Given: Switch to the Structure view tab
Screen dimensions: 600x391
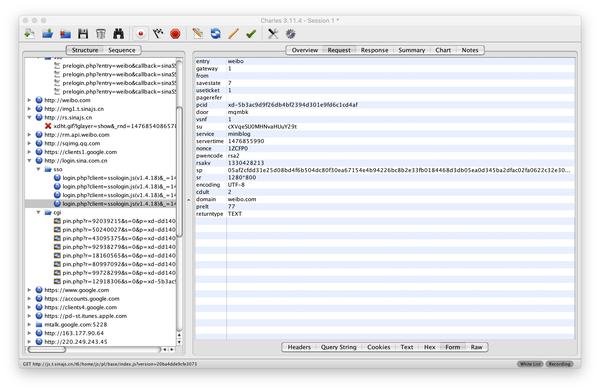Looking at the screenshot, I should click(x=85, y=50).
